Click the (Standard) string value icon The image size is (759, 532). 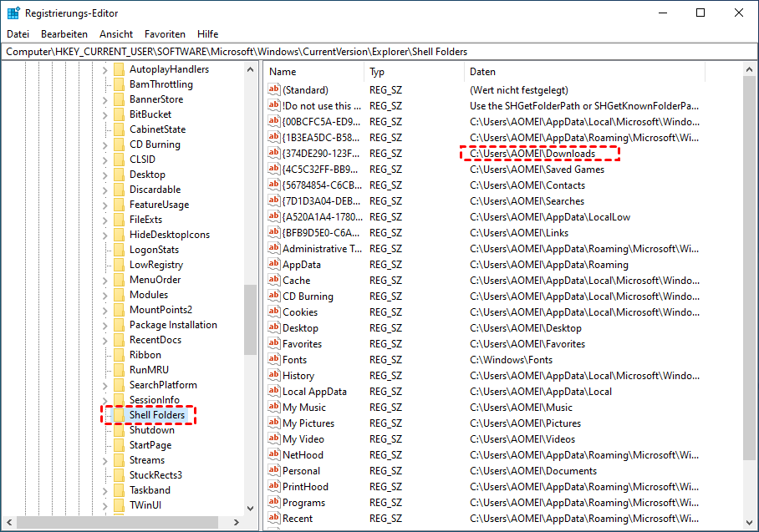coord(274,89)
